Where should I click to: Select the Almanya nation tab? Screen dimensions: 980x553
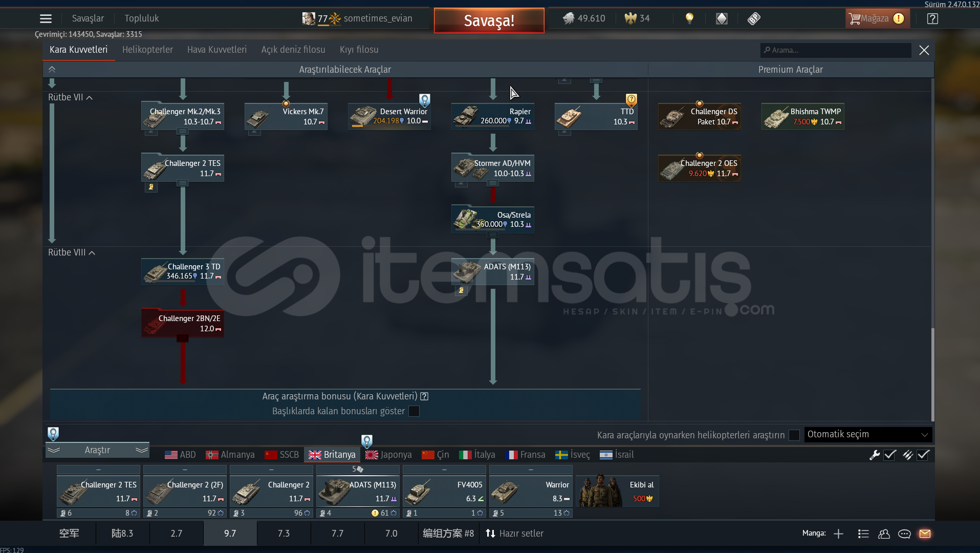pos(230,455)
